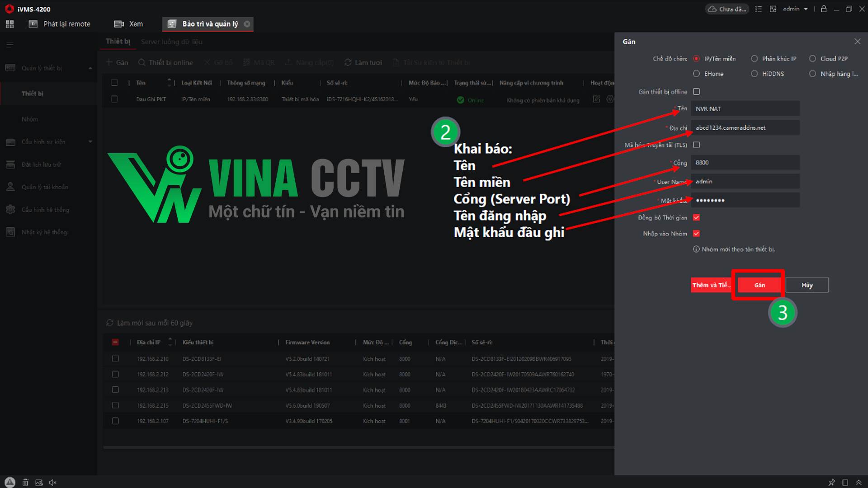This screenshot has width=868, height=488.
Task: Click edit icon for Dau Ghi PKT
Action: pyautogui.click(x=596, y=99)
